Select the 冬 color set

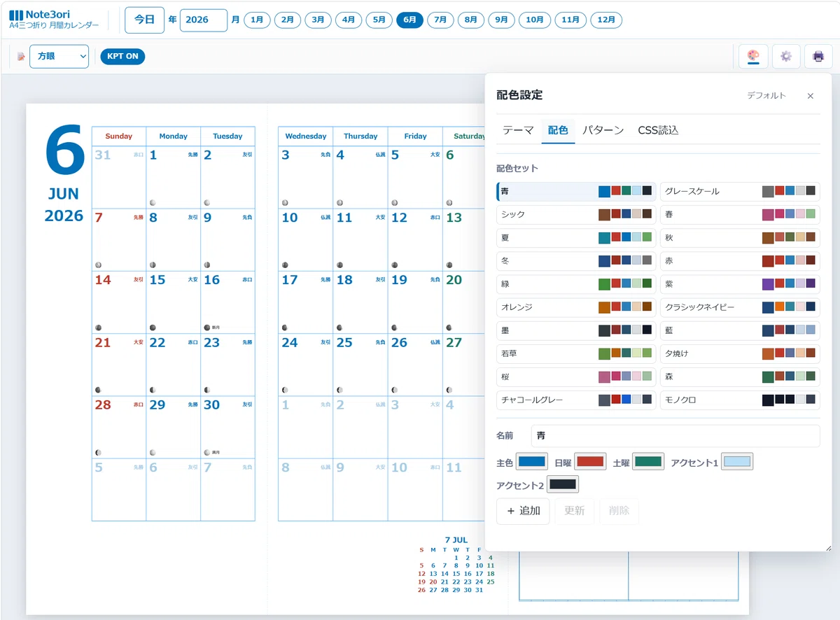(576, 261)
